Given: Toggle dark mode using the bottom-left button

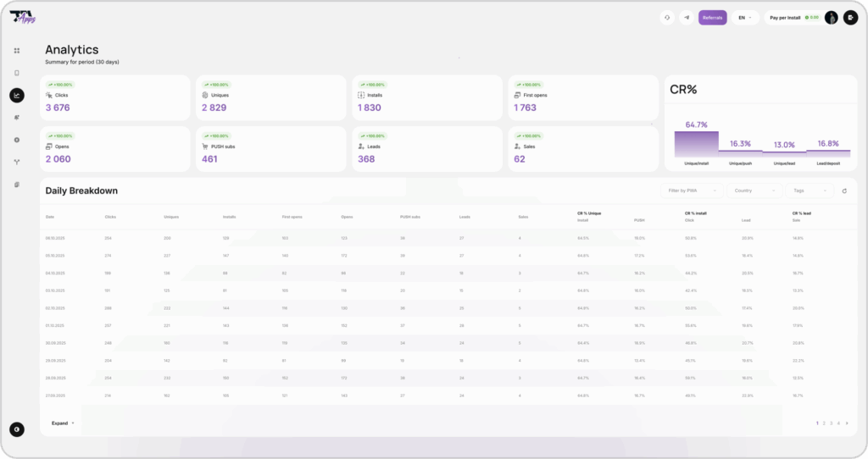Looking at the screenshot, I should 17,429.
